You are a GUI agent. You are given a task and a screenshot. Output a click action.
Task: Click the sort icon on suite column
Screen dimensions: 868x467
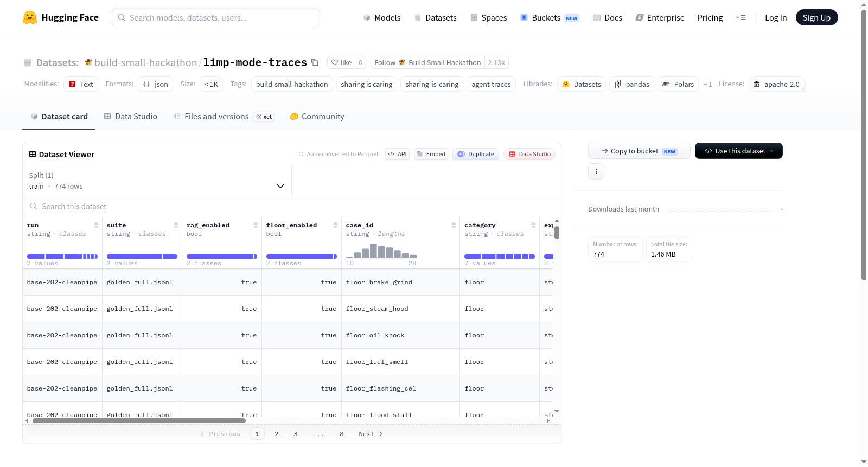click(x=176, y=225)
